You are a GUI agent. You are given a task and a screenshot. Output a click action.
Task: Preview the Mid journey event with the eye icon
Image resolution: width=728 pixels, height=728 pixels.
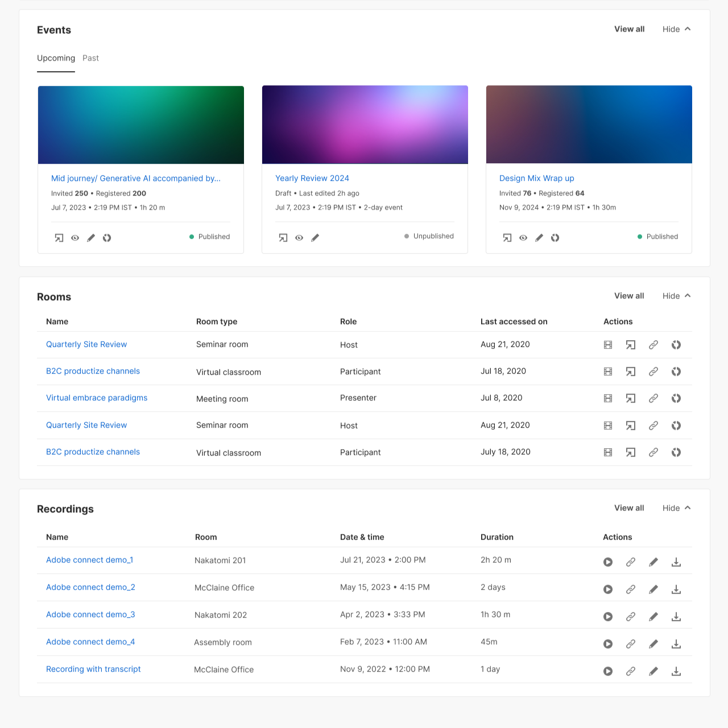point(75,238)
